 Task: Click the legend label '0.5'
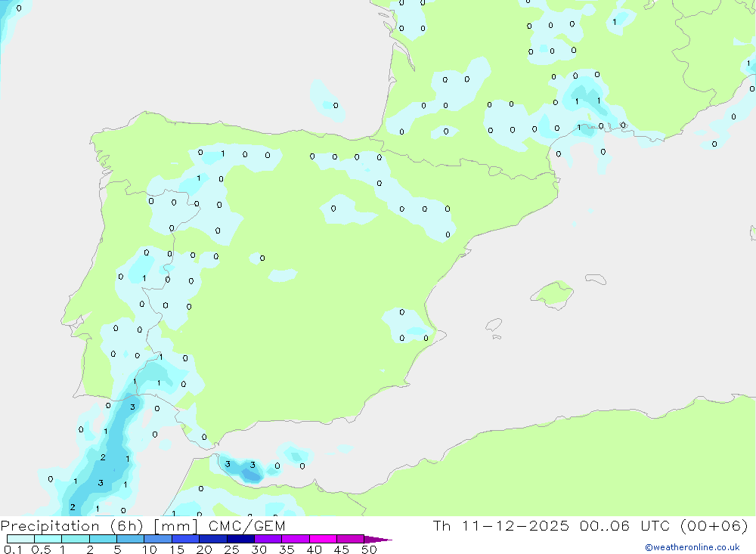point(41,549)
